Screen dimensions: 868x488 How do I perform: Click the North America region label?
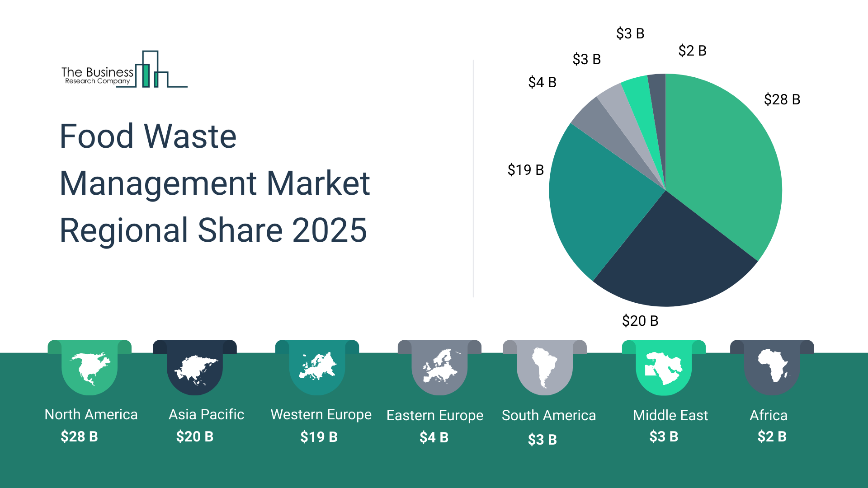click(x=91, y=414)
